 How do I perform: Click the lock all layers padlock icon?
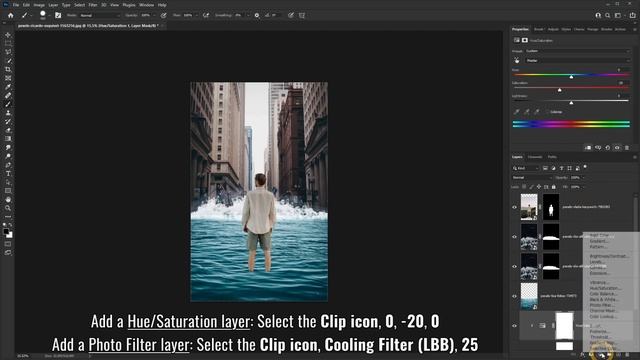pos(554,187)
